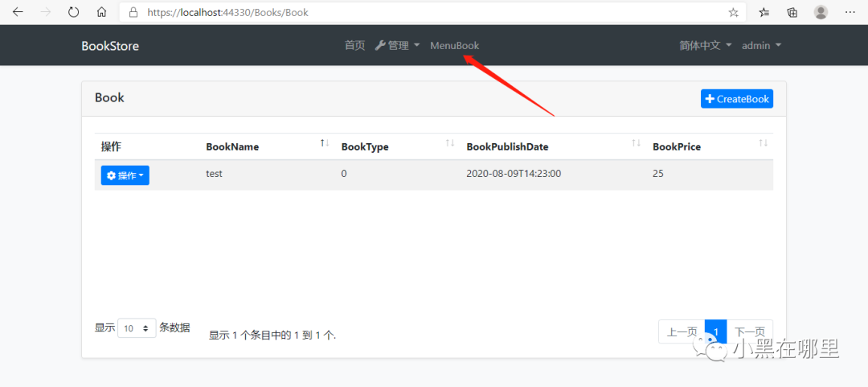Reload the page with refresh icon
The height and width of the screenshot is (387, 868).
point(74,12)
